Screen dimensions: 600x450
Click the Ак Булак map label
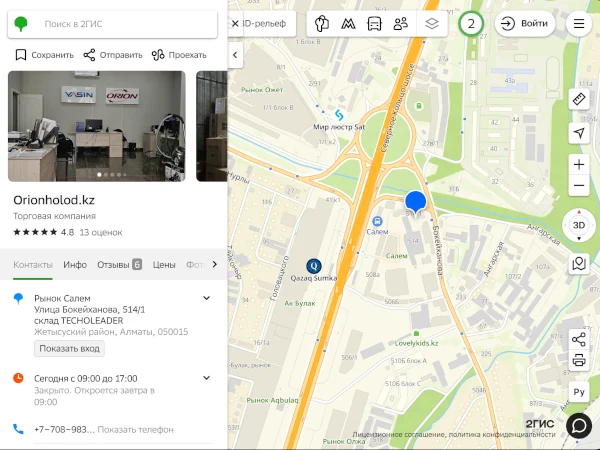click(x=300, y=303)
